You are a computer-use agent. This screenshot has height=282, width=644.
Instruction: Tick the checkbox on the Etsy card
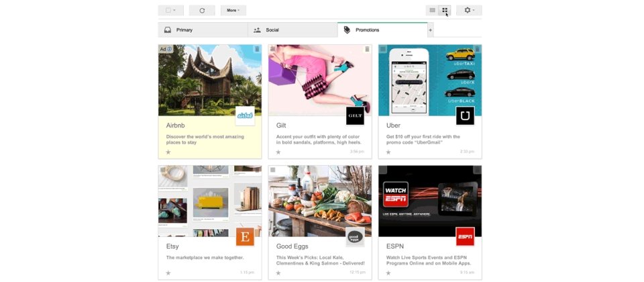tap(162, 170)
